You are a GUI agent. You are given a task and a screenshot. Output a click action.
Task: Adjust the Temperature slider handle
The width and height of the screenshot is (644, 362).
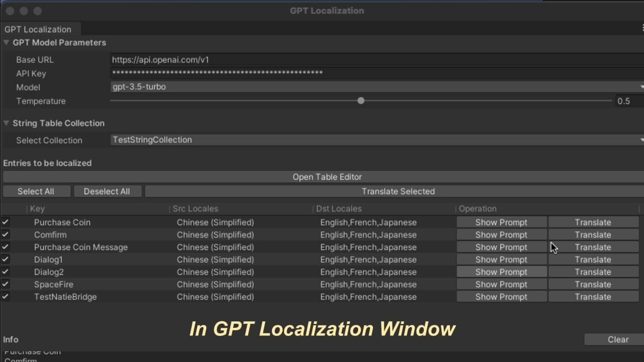point(361,101)
